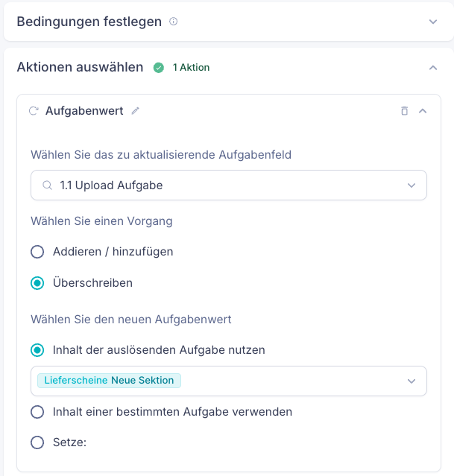Image resolution: width=454 pixels, height=476 pixels.
Task: Expand the Bedingungen festlegen section
Action: click(x=433, y=22)
